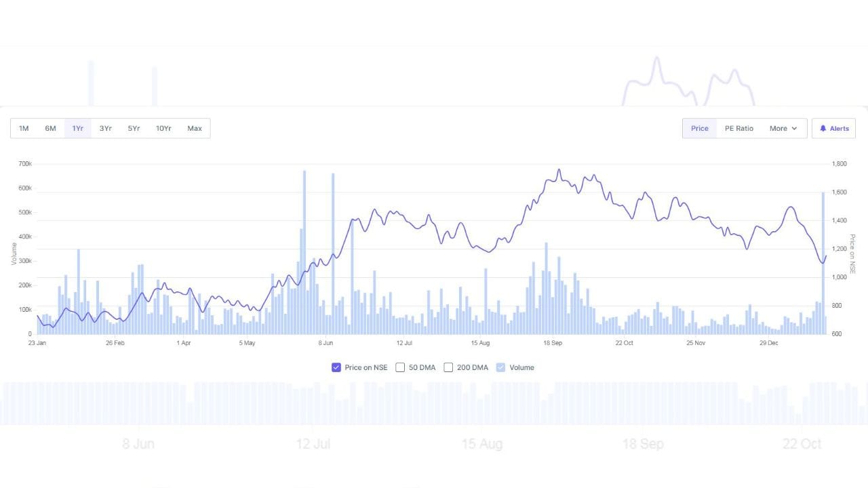This screenshot has width=868, height=488.
Task: Click the 22 Oct x-axis date label
Action: point(624,343)
